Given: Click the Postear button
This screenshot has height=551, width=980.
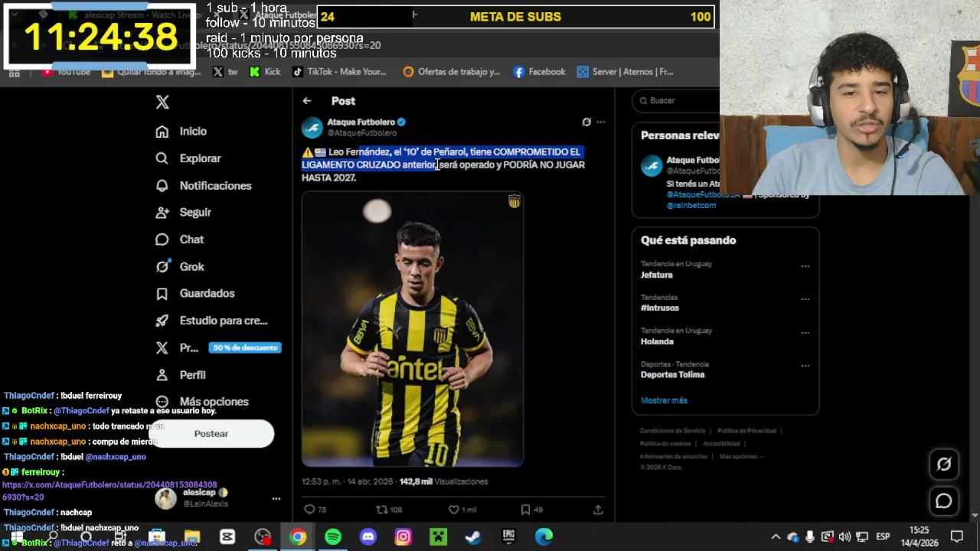Looking at the screenshot, I should tap(211, 434).
